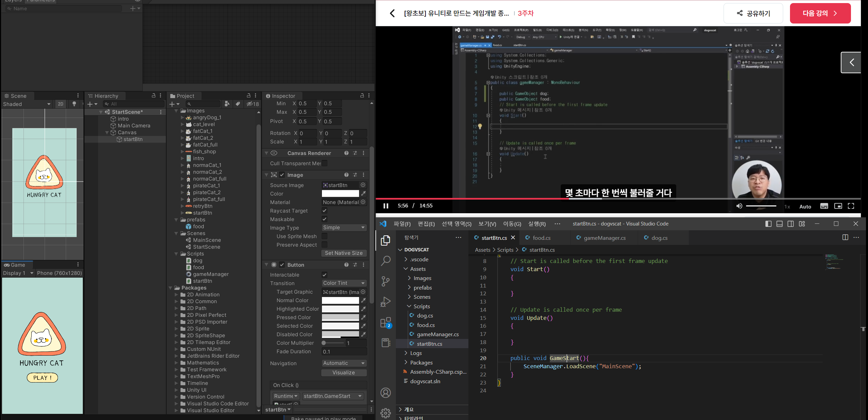Open the 실행(R) menu in VS Code

(537, 224)
